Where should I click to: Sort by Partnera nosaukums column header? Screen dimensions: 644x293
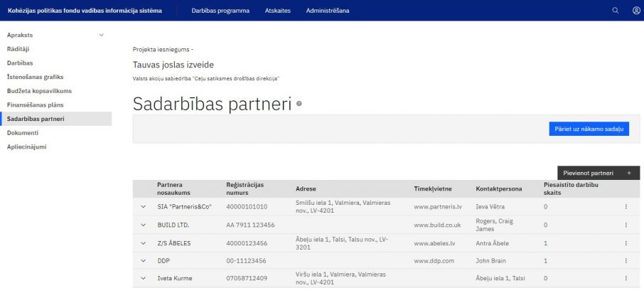[x=175, y=188]
